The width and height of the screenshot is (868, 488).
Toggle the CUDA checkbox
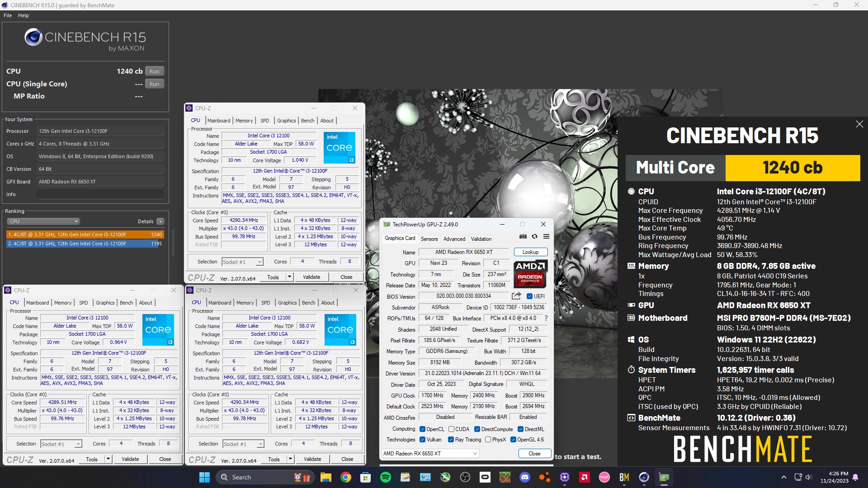[x=451, y=429]
